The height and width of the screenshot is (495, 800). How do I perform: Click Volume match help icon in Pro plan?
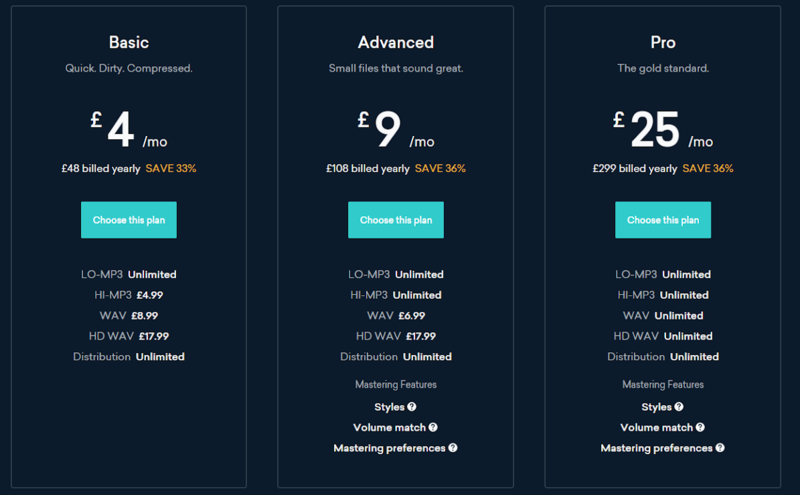pyautogui.click(x=707, y=428)
